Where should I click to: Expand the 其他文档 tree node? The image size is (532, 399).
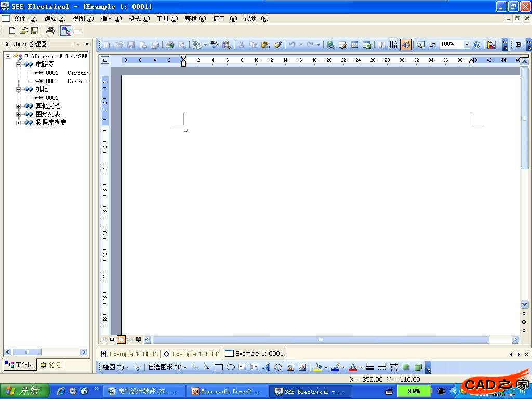click(19, 106)
